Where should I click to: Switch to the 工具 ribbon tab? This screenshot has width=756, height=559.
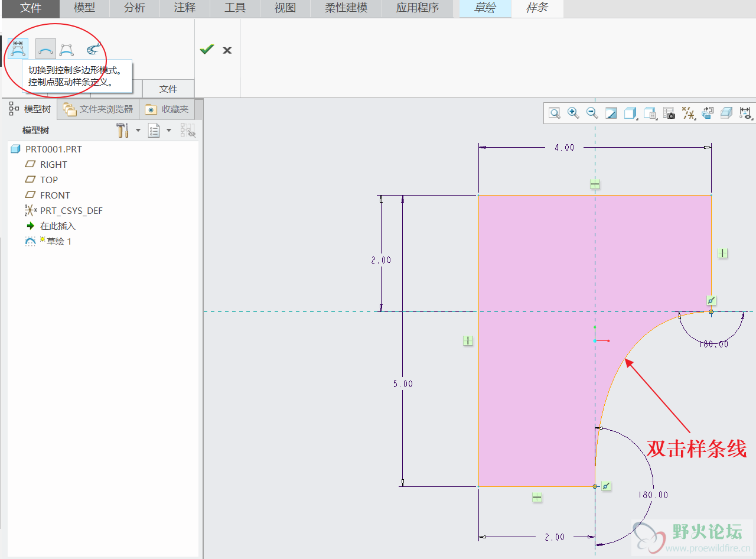(x=235, y=8)
